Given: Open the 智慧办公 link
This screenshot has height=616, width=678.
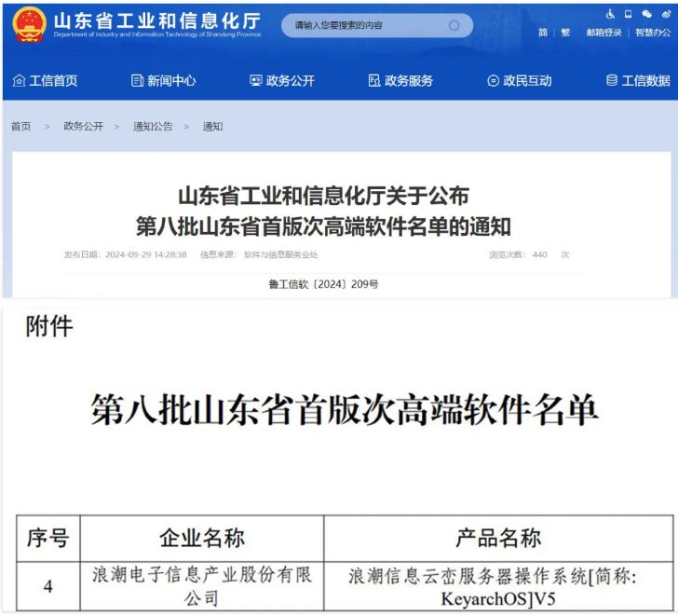Looking at the screenshot, I should (x=652, y=33).
